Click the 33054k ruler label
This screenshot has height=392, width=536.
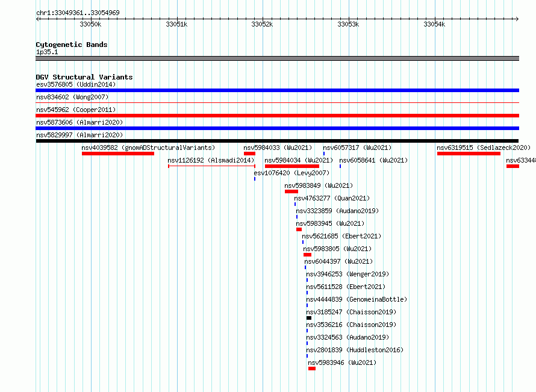click(x=434, y=24)
